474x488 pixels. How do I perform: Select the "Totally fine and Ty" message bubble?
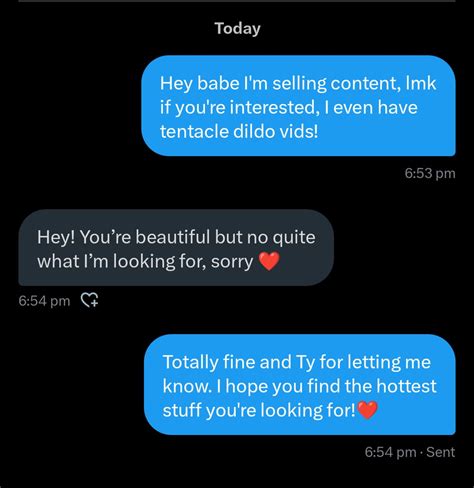click(x=300, y=384)
